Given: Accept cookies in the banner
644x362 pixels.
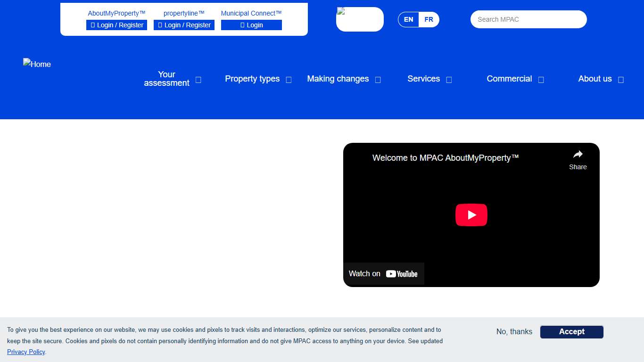Looking at the screenshot, I should click(571, 332).
